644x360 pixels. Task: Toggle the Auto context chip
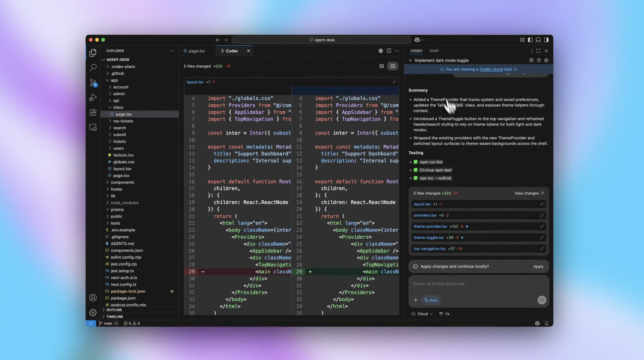pos(431,300)
